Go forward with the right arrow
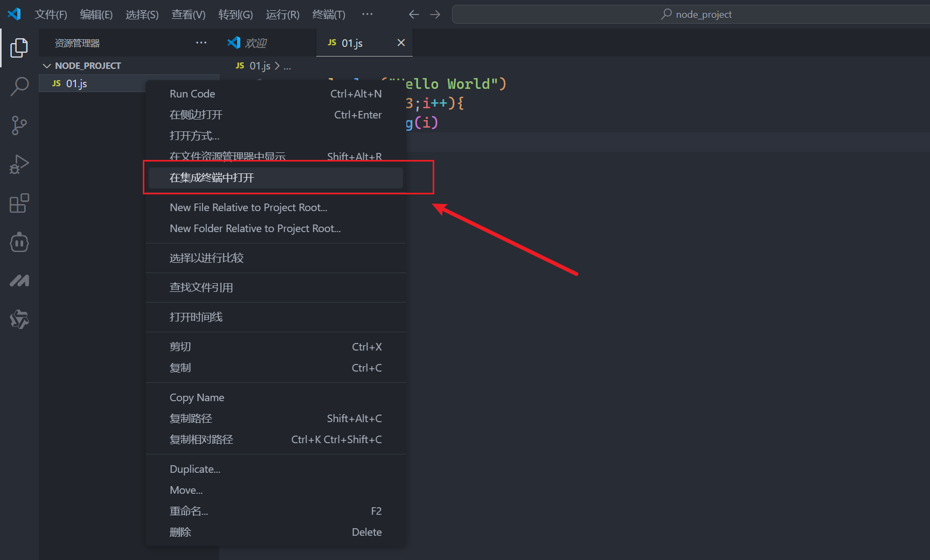Image resolution: width=930 pixels, height=560 pixels. tap(435, 15)
